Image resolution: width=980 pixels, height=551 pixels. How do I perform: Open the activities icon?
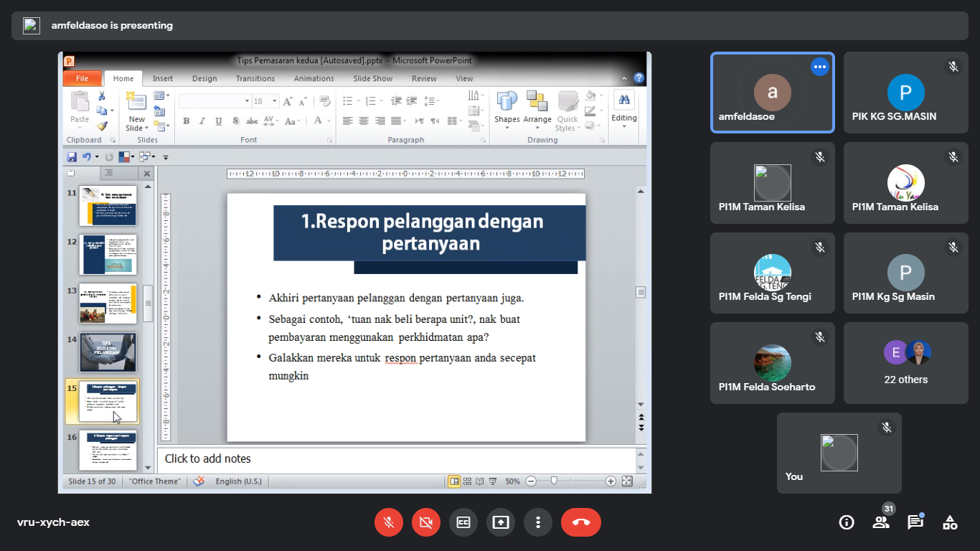[x=950, y=522]
